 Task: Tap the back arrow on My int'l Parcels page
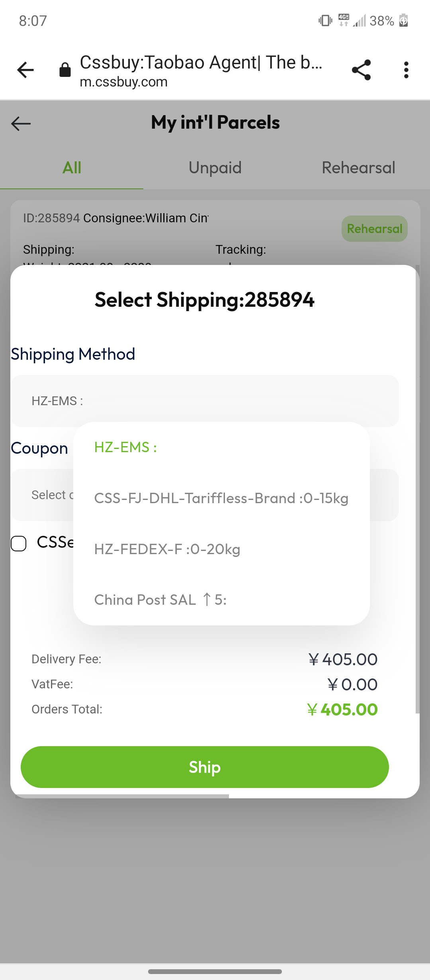[20, 123]
